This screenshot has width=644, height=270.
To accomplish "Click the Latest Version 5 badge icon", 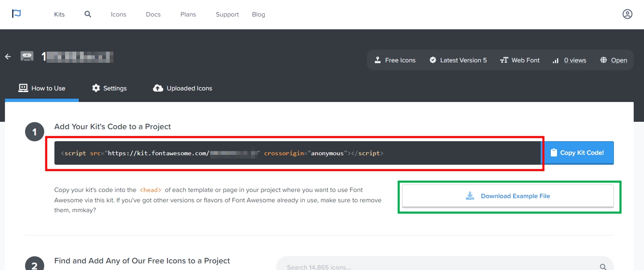I will [x=433, y=60].
